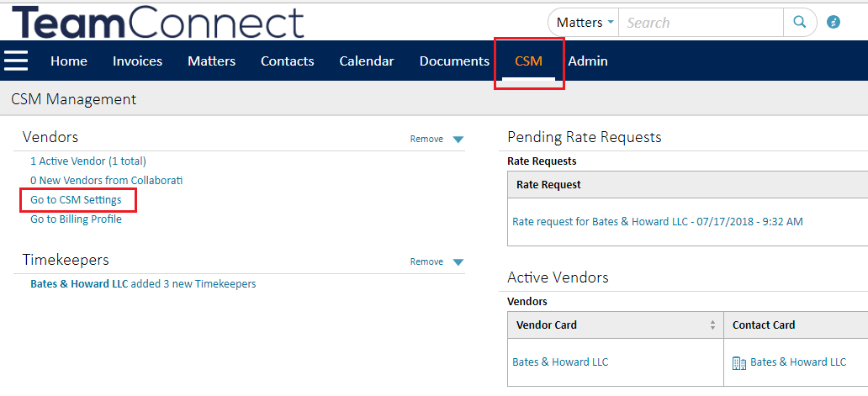This screenshot has height=396, width=868.
Task: Open 0 New Vendors from Collaborati link
Action: pos(106,180)
